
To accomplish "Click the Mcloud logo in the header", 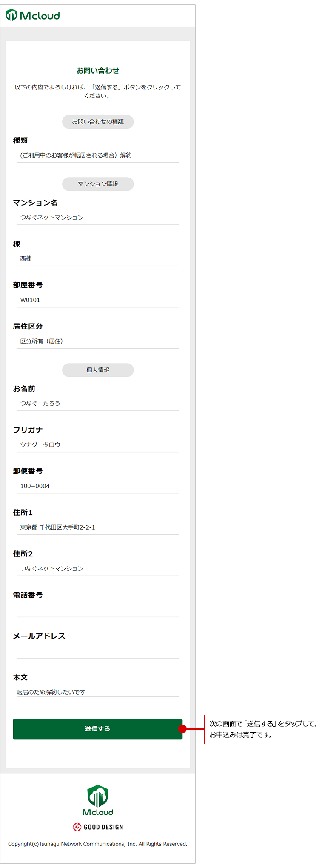I will (33, 16).
